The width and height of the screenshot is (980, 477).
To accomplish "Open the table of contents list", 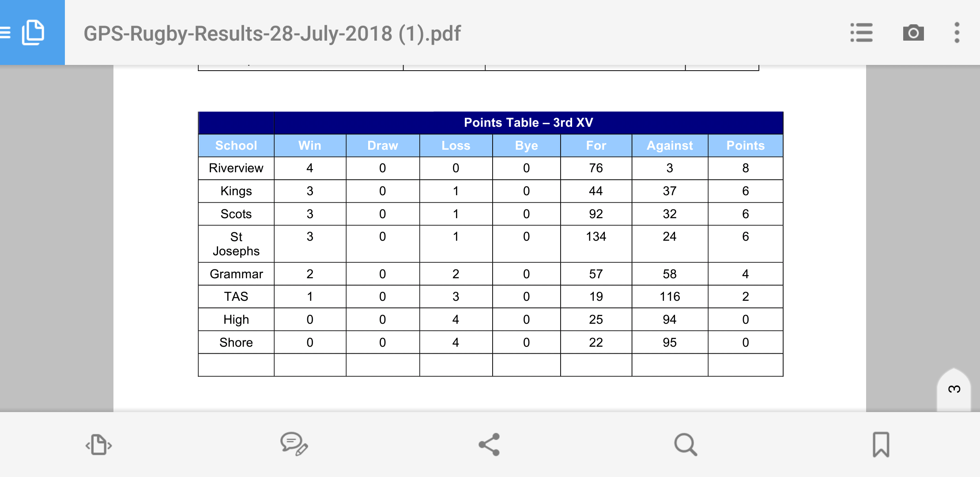I will pyautogui.click(x=861, y=33).
